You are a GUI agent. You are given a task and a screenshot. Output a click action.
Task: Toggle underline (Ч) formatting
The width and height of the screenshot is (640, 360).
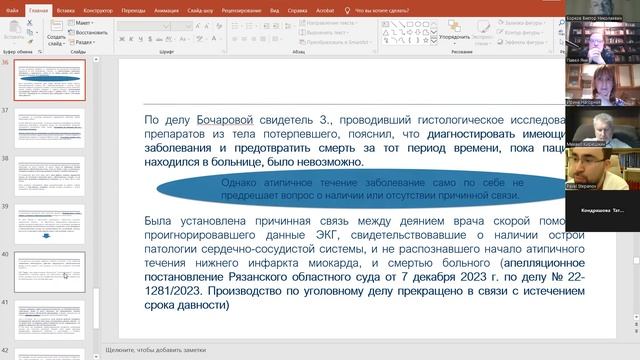140,39
